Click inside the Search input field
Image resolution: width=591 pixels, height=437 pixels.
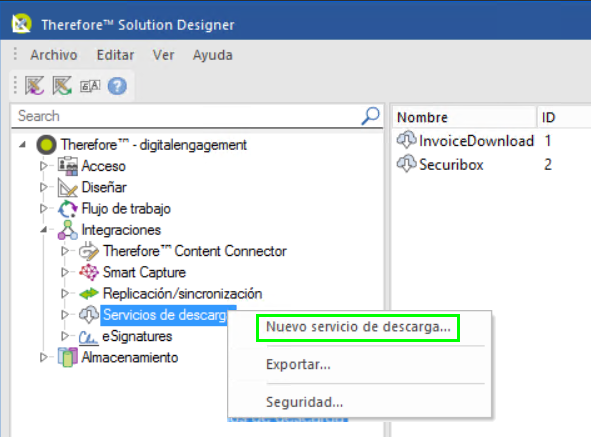click(188, 116)
